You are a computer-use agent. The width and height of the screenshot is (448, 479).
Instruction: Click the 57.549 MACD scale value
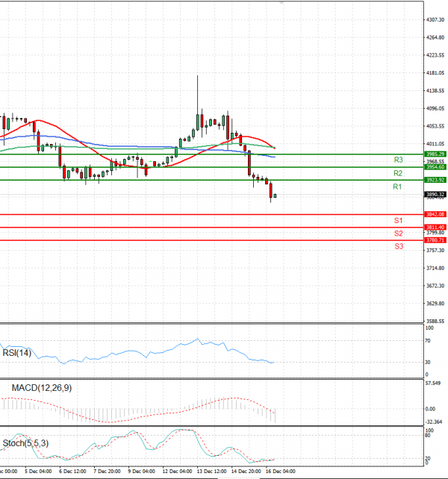433,383
